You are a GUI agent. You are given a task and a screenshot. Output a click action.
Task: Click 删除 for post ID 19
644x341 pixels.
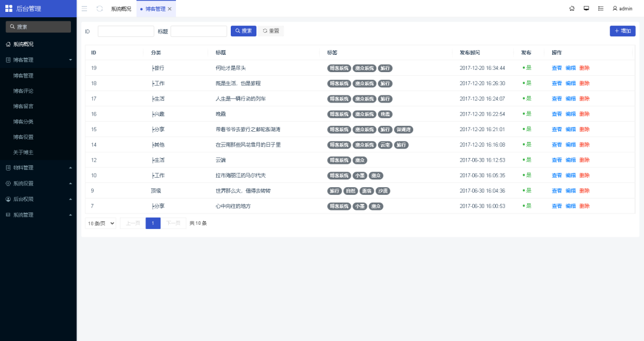[584, 68]
